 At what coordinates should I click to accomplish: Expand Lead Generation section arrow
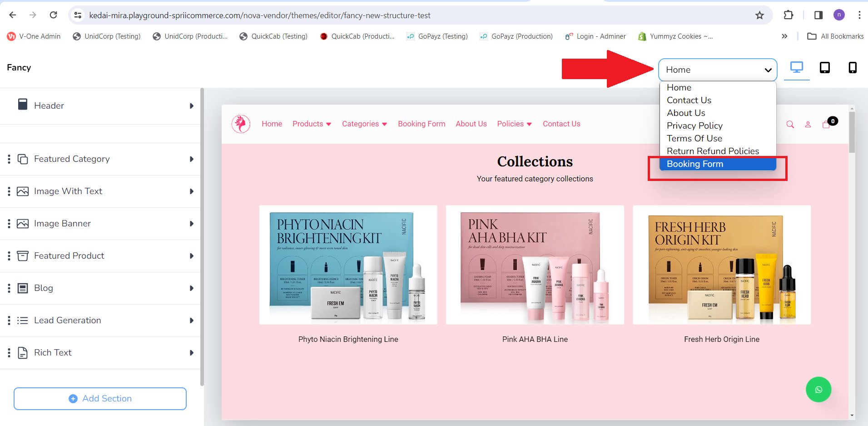coord(192,321)
